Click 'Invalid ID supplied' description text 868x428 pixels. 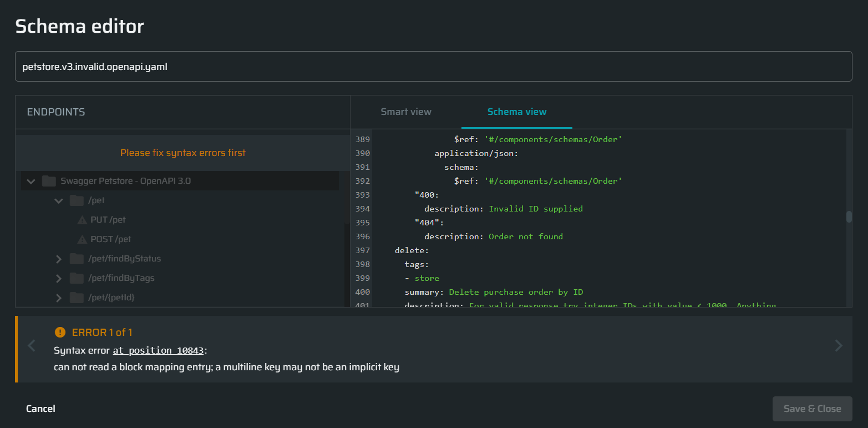536,209
